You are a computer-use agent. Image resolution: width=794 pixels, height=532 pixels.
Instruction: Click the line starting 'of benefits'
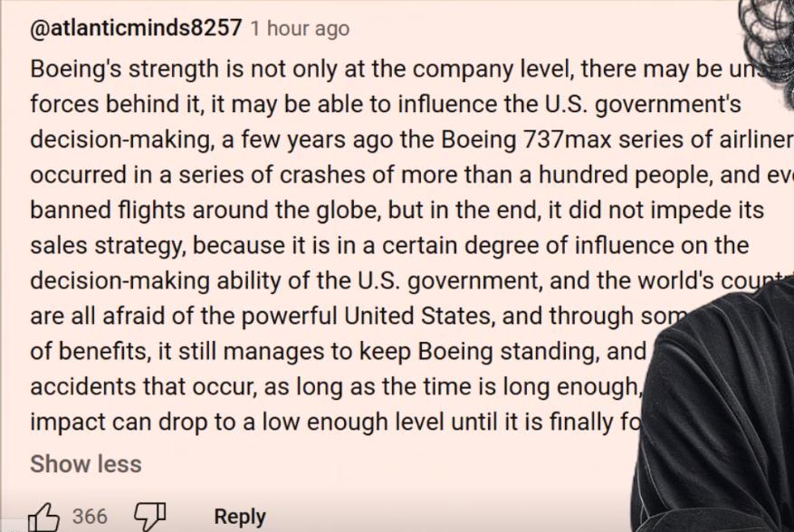click(339, 351)
